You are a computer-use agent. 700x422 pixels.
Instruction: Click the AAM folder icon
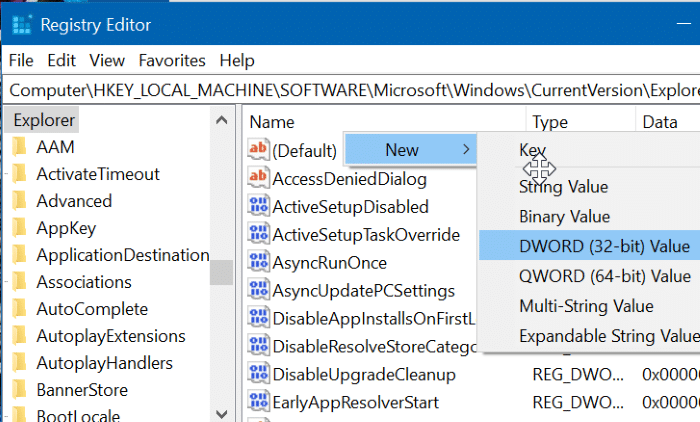click(x=20, y=147)
